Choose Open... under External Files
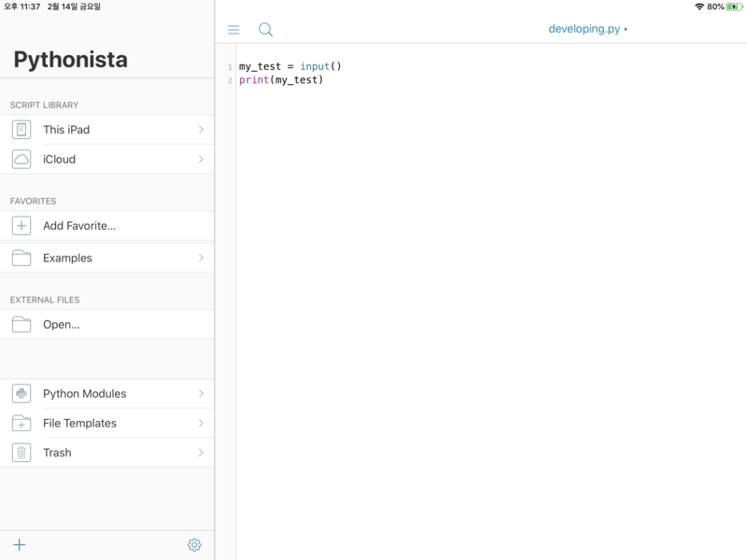 coord(107,324)
